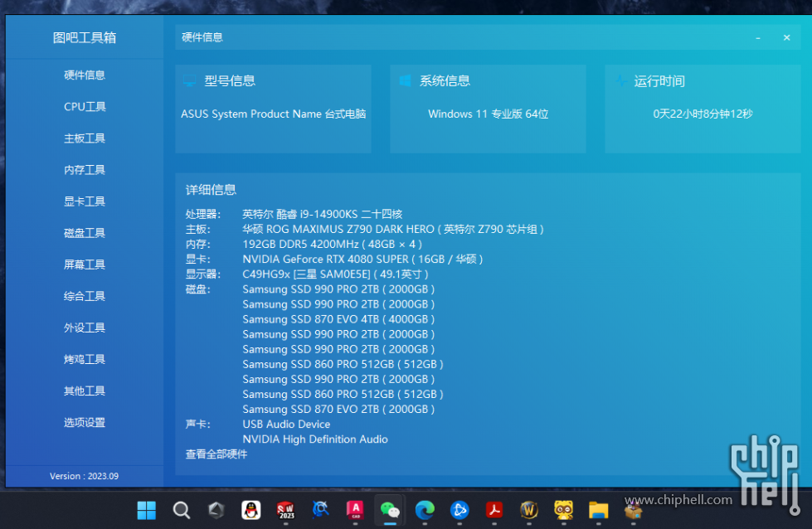Open 选项设置 in the sidebar
This screenshot has width=812, height=529.
click(85, 422)
